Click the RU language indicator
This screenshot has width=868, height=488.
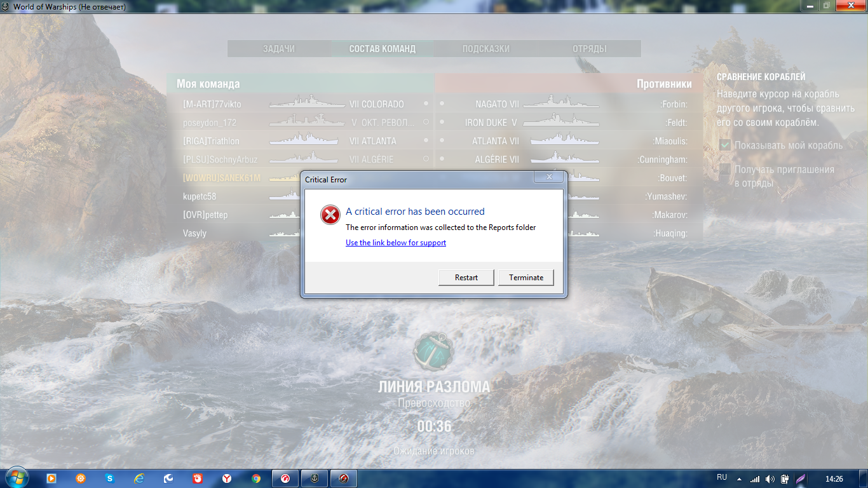click(722, 477)
